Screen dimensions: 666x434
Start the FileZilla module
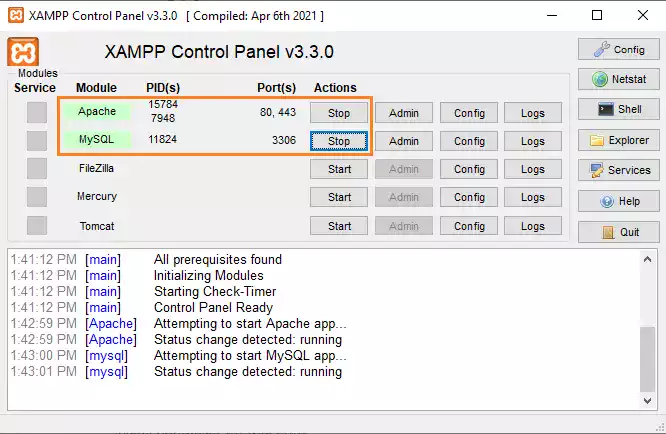point(339,169)
